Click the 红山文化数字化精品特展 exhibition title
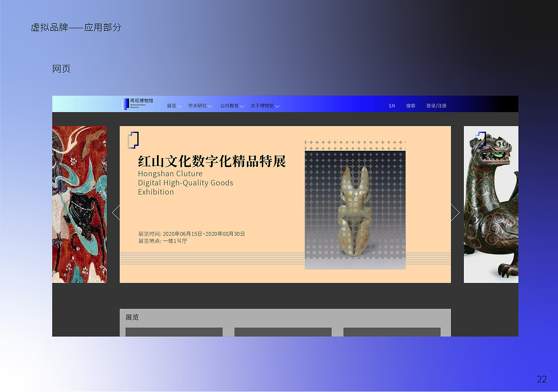This screenshot has height=392, width=558. pyautogui.click(x=212, y=162)
